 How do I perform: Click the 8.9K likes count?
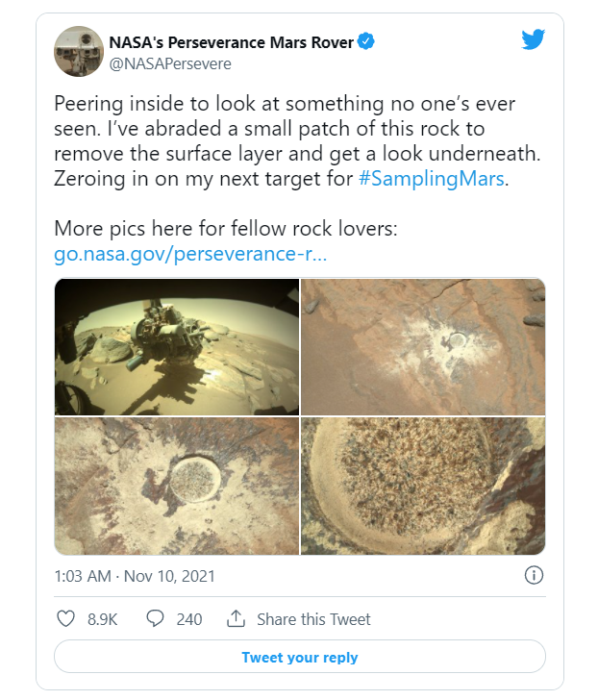(x=102, y=619)
